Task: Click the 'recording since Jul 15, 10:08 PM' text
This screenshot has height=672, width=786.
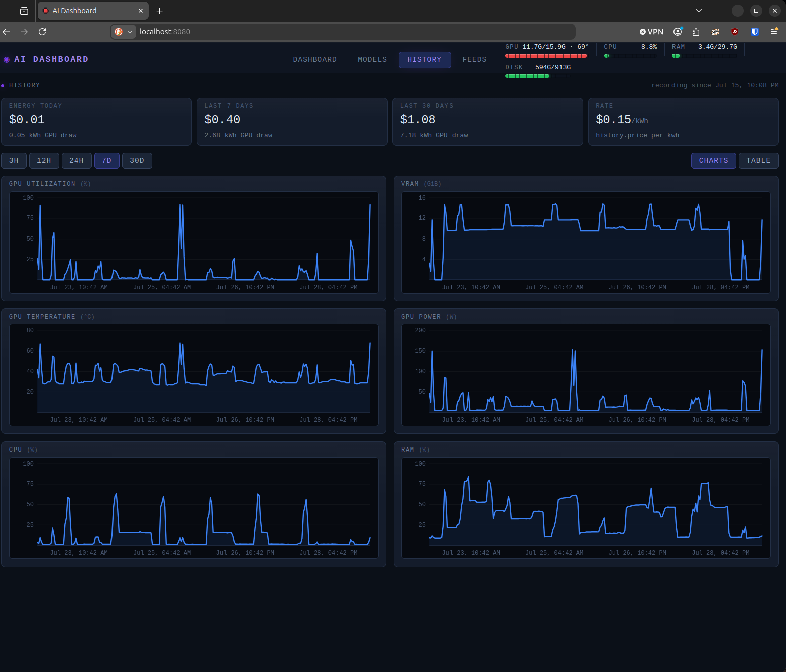Action: tap(715, 85)
